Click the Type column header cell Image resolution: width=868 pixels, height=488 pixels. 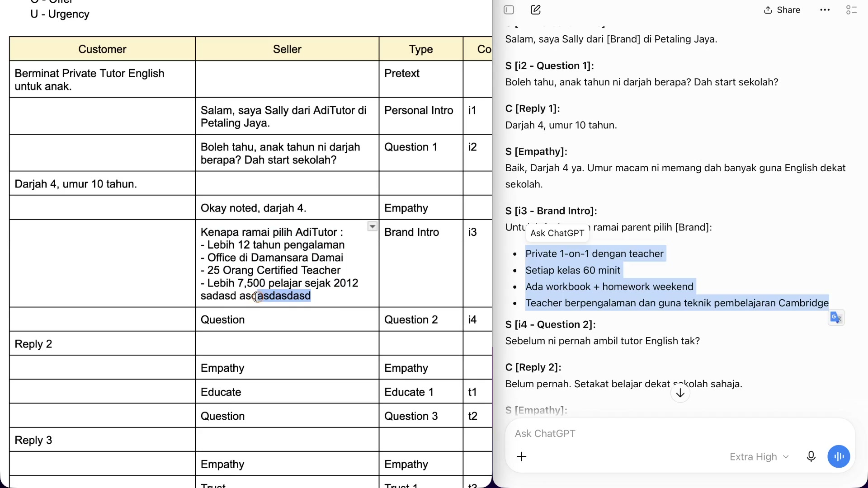tap(421, 49)
